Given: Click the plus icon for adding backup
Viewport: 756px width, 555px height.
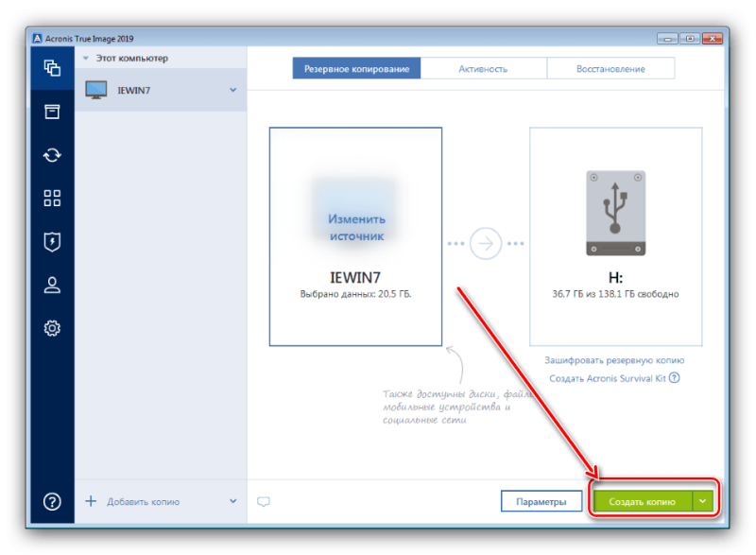Looking at the screenshot, I should 91,501.
